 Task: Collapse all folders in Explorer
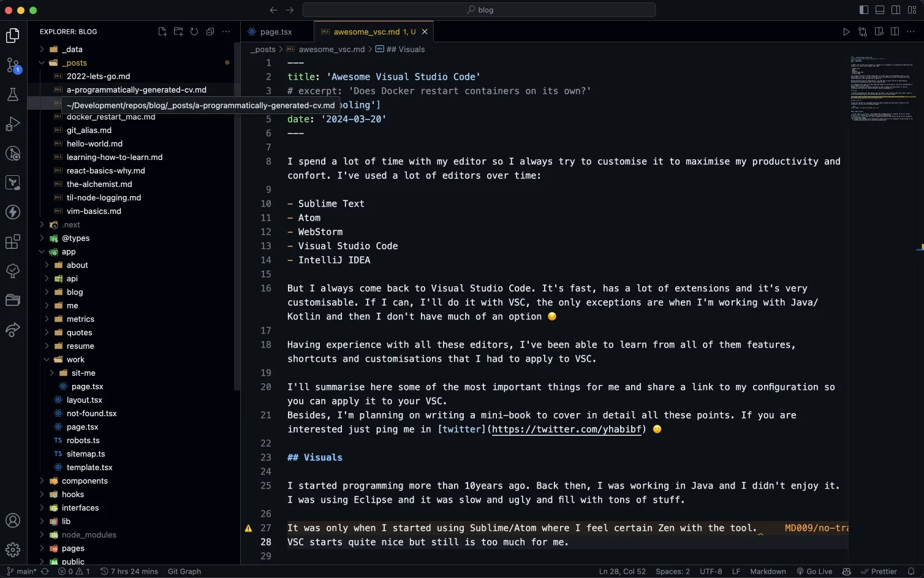[210, 32]
